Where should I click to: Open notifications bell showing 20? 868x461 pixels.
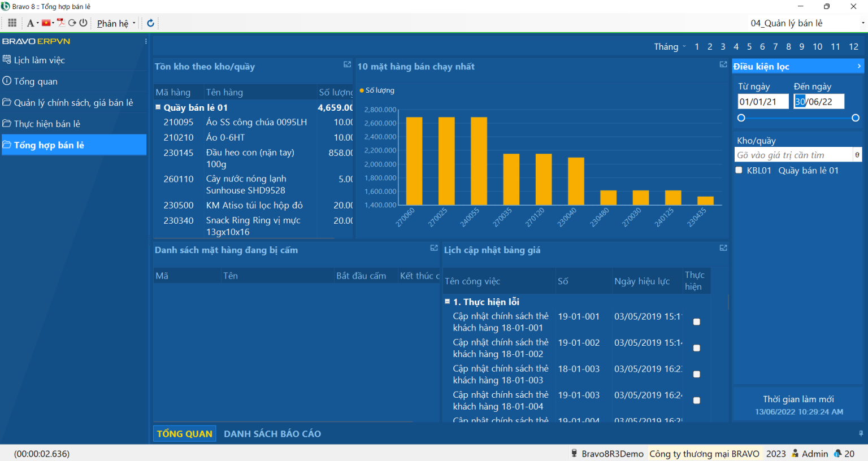[838, 454]
